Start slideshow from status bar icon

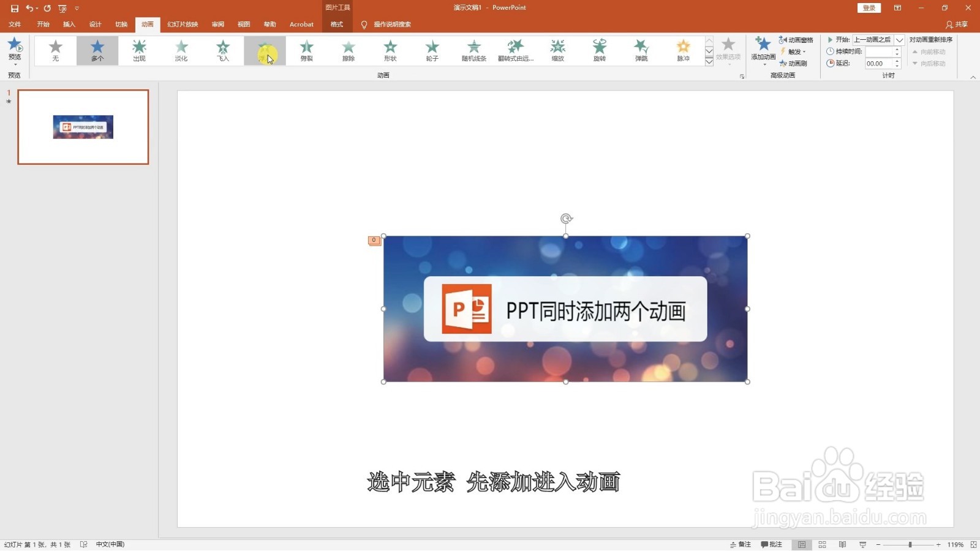click(862, 544)
